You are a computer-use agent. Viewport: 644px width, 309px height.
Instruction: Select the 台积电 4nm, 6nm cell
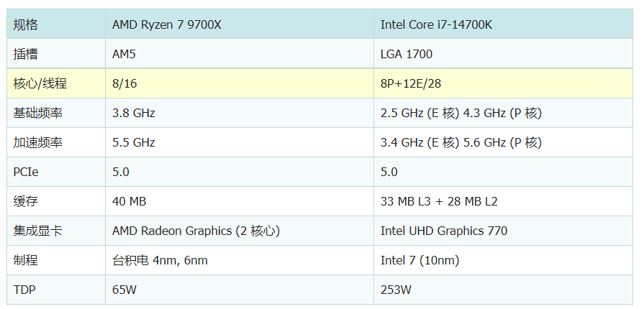pyautogui.click(x=160, y=260)
